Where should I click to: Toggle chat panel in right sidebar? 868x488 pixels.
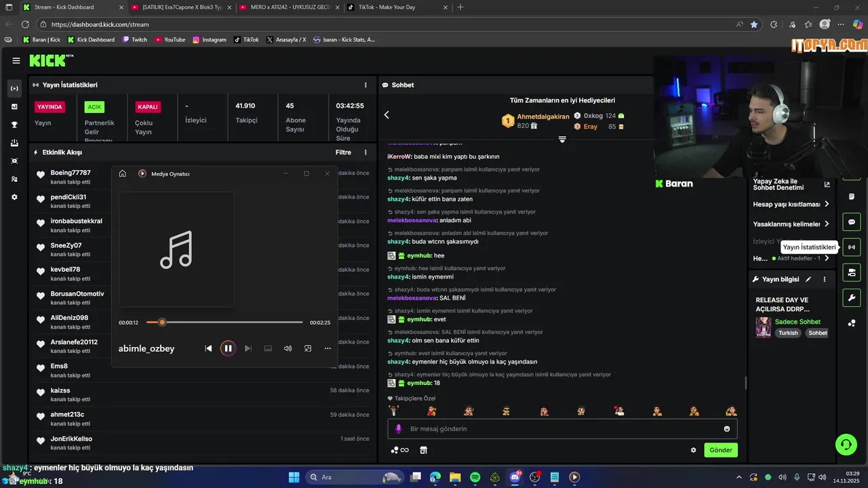[x=852, y=222]
